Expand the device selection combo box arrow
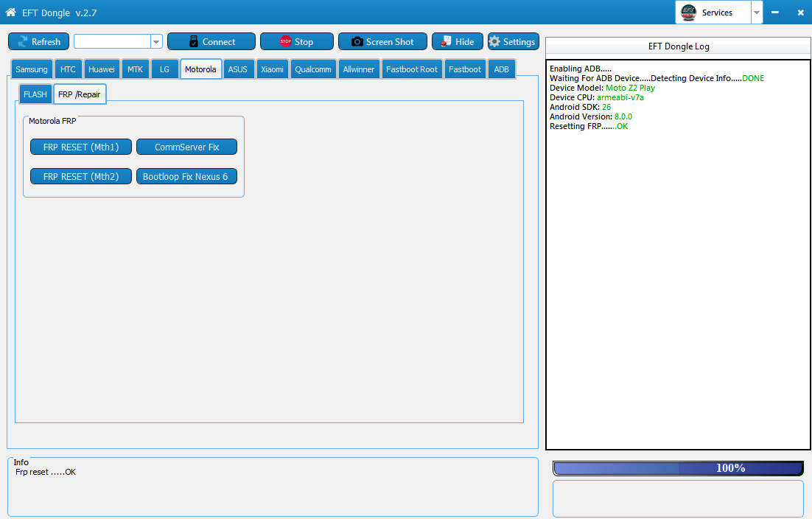This screenshot has height=519, width=812. (x=156, y=41)
